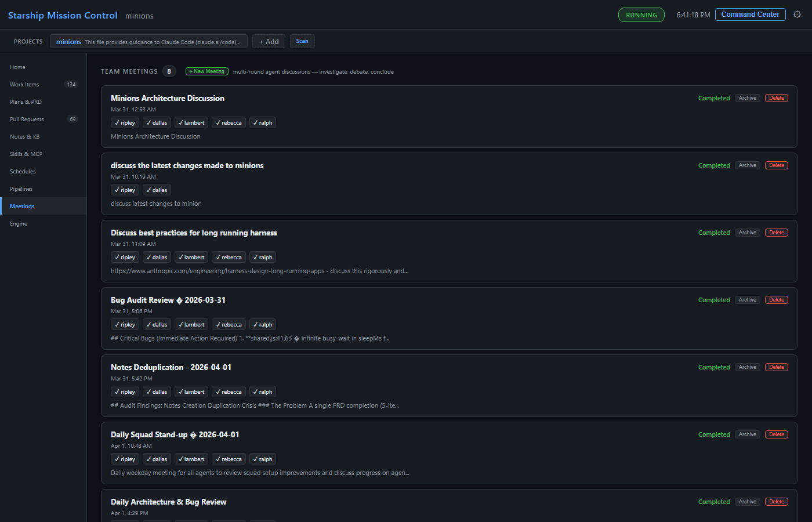
Task: Click Completed status on Notes Deduplication
Action: pos(714,367)
